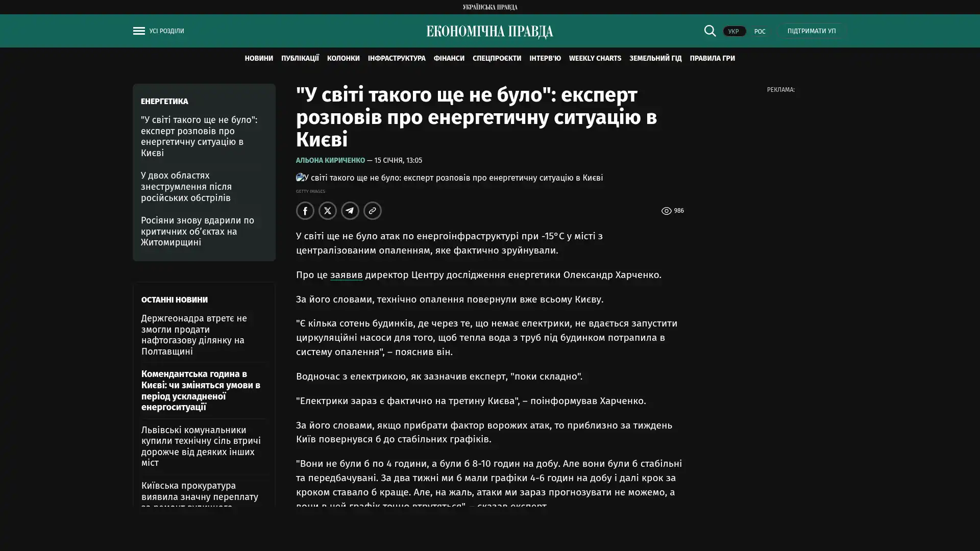Follow the 'заявив' link in the article
This screenshot has width=980, height=551.
click(x=346, y=275)
